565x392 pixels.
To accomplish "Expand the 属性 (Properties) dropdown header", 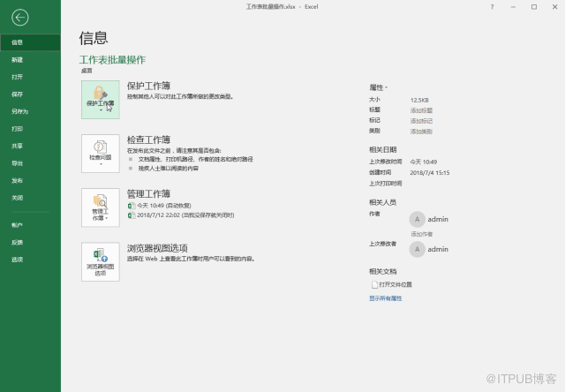I will pos(378,87).
